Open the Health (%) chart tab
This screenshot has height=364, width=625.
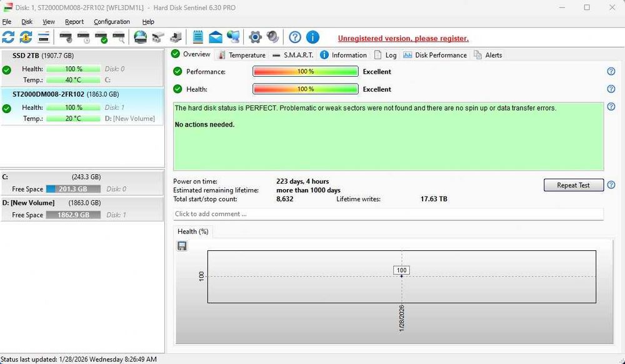pyautogui.click(x=193, y=232)
